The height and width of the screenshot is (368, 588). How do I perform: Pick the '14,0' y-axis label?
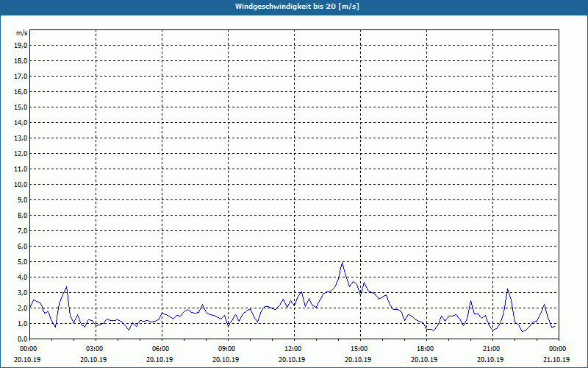point(21,122)
